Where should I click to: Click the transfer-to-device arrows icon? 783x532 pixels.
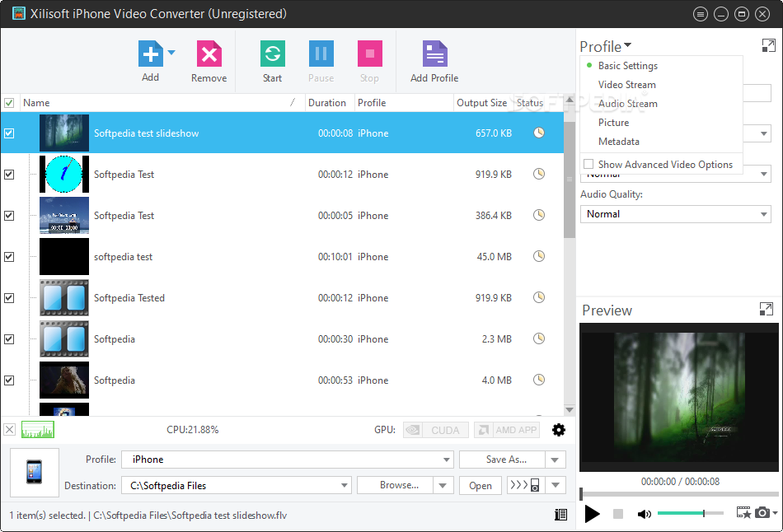pos(524,484)
